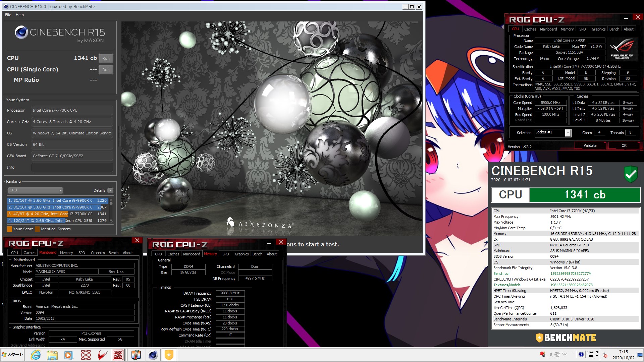The image size is (644, 362).
Task: Open Graphics tab in top-right CPU-Z
Action: coord(598,29)
